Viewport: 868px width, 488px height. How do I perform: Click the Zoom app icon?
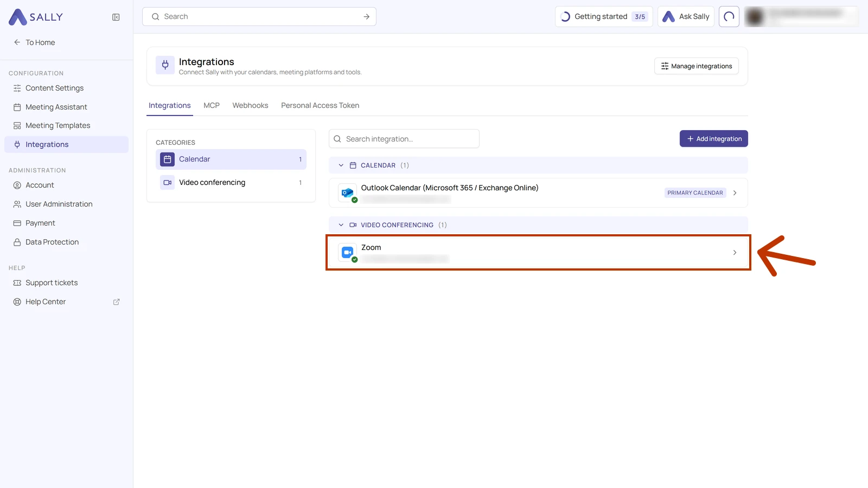tap(348, 253)
